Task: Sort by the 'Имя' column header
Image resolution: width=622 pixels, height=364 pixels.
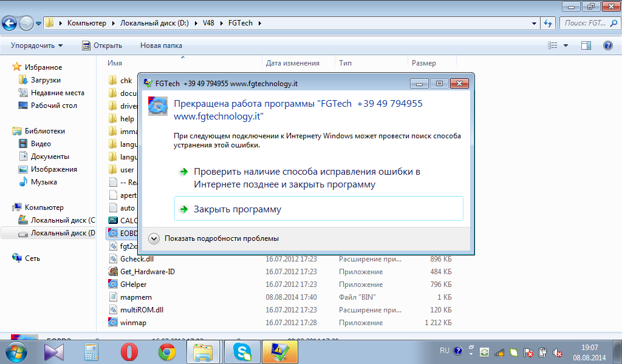Action: pyautogui.click(x=115, y=63)
